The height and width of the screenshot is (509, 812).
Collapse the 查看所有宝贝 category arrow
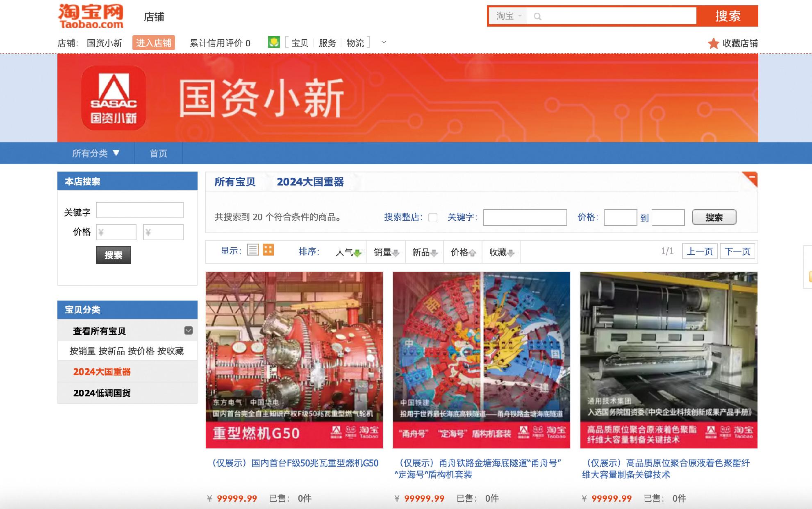click(189, 330)
